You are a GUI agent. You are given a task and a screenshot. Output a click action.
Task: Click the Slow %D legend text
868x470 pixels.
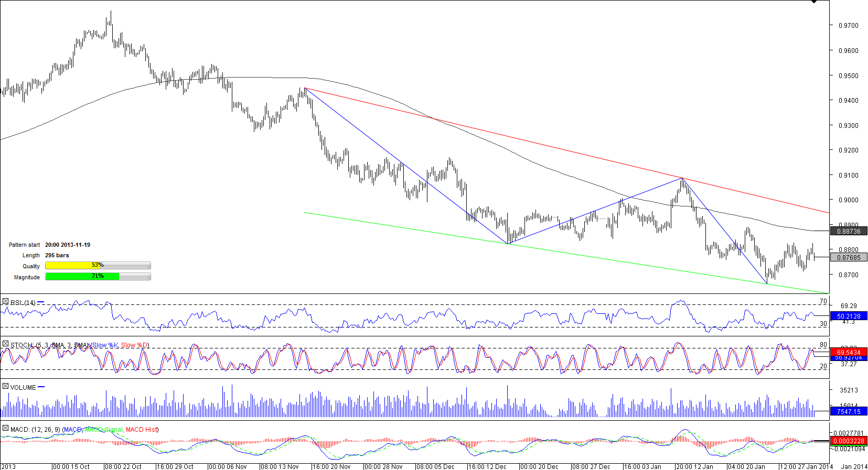point(135,345)
